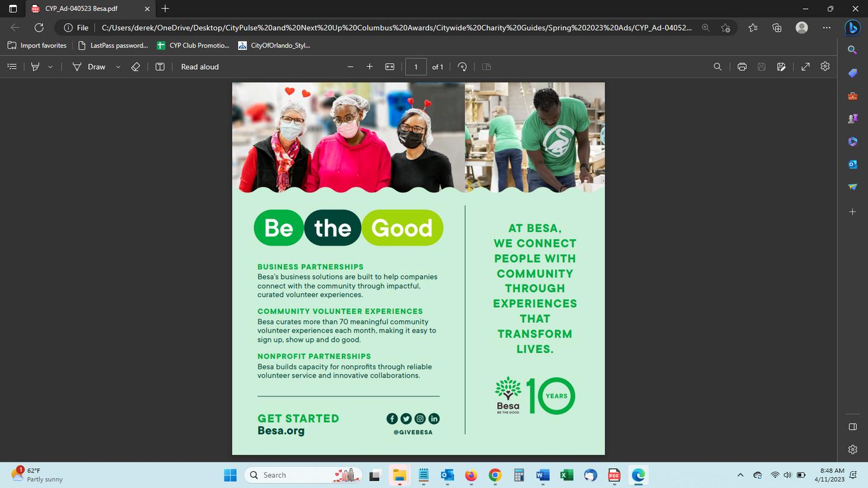Screen dimensions: 868x488
Task: Click the Save as icon in PDF toolbar
Action: click(781, 67)
